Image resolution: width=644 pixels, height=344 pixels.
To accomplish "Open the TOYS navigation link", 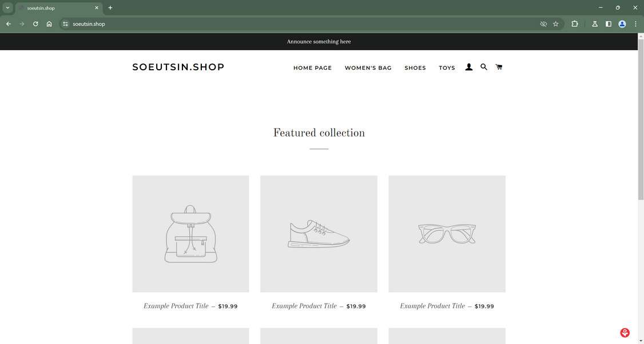I will tap(447, 68).
